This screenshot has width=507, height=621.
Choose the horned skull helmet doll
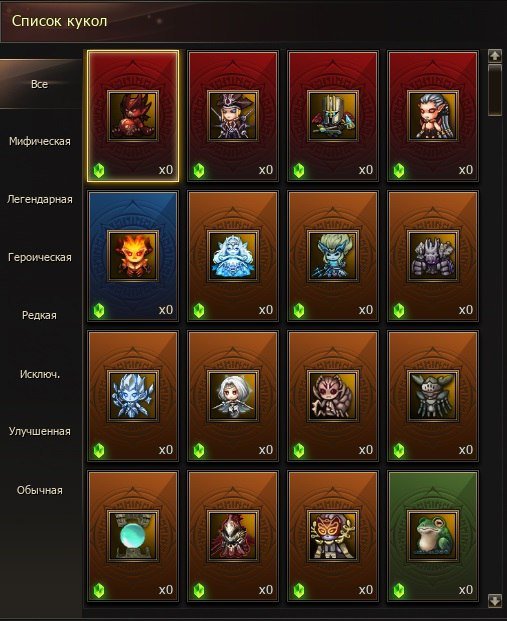[x=433, y=396]
